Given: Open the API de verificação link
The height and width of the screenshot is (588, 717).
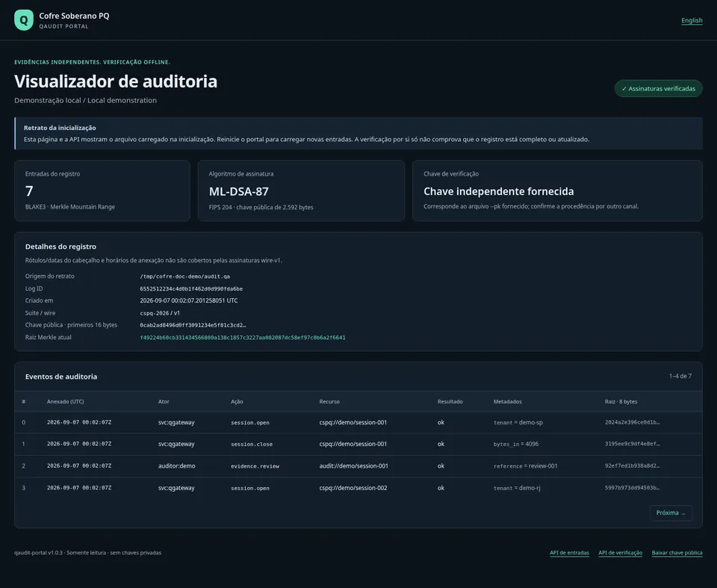Looking at the screenshot, I should [620, 553].
